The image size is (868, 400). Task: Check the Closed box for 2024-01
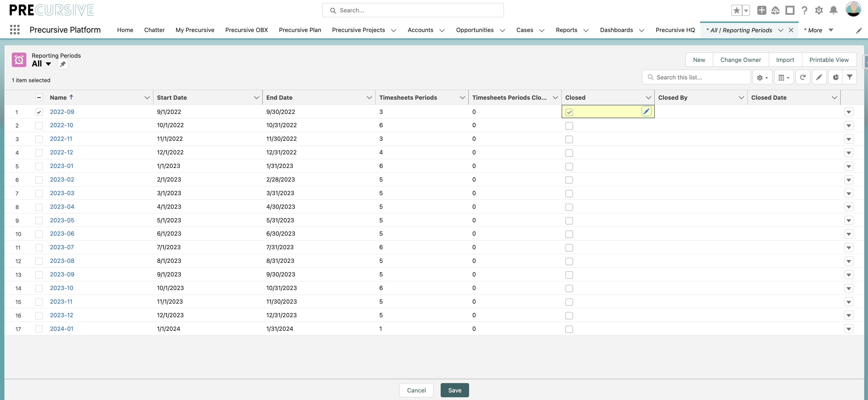[569, 329]
